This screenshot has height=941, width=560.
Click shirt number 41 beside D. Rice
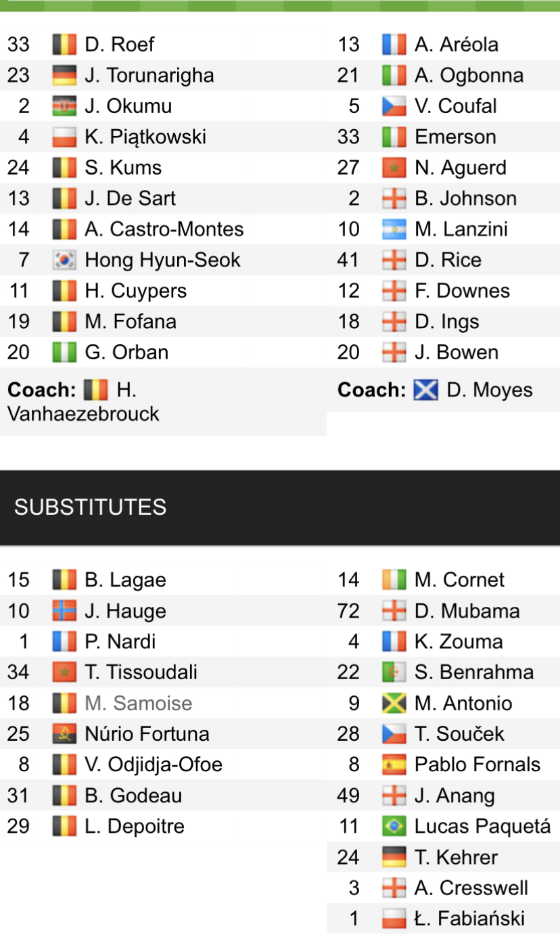[348, 260]
